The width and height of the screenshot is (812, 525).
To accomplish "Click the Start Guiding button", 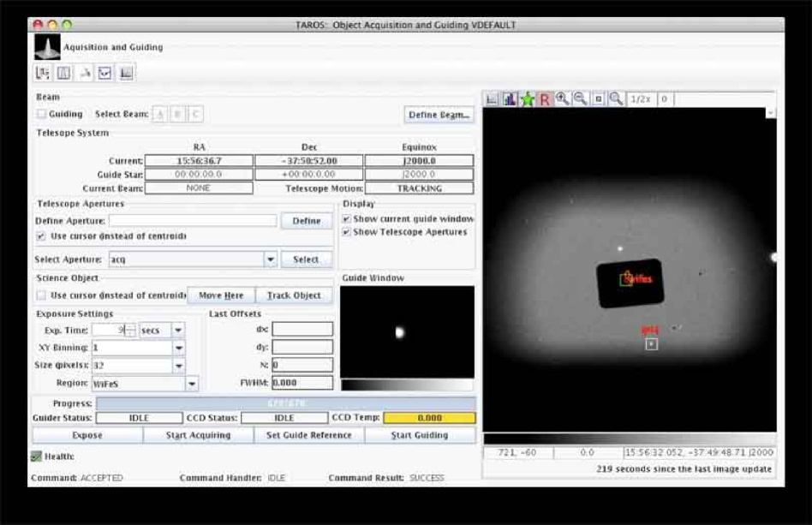I will pyautogui.click(x=420, y=435).
